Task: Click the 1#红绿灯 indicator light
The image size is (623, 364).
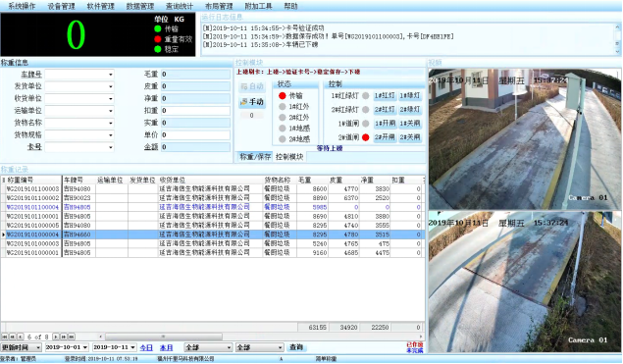Action: click(x=366, y=96)
